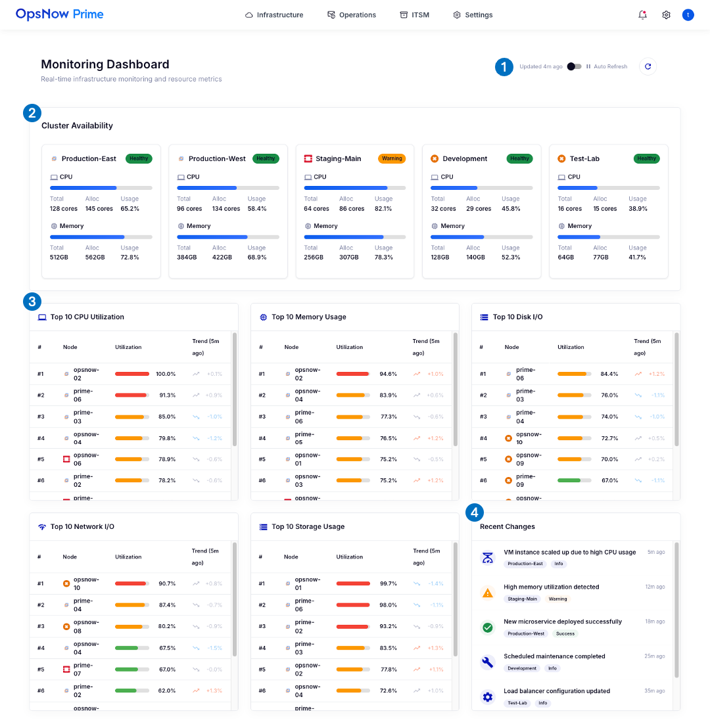This screenshot has width=710, height=728.
Task: Click Test-Lab CPU usage bar
Action: pos(608,188)
